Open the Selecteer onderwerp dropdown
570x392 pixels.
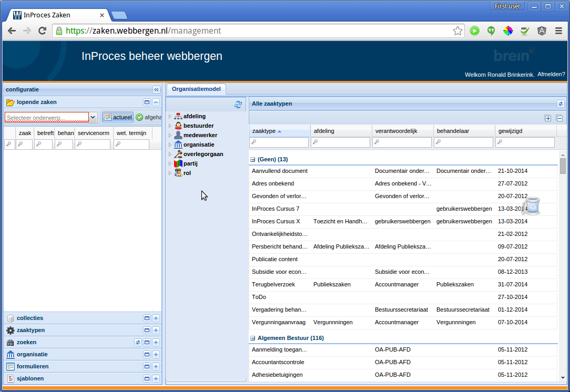coord(93,117)
